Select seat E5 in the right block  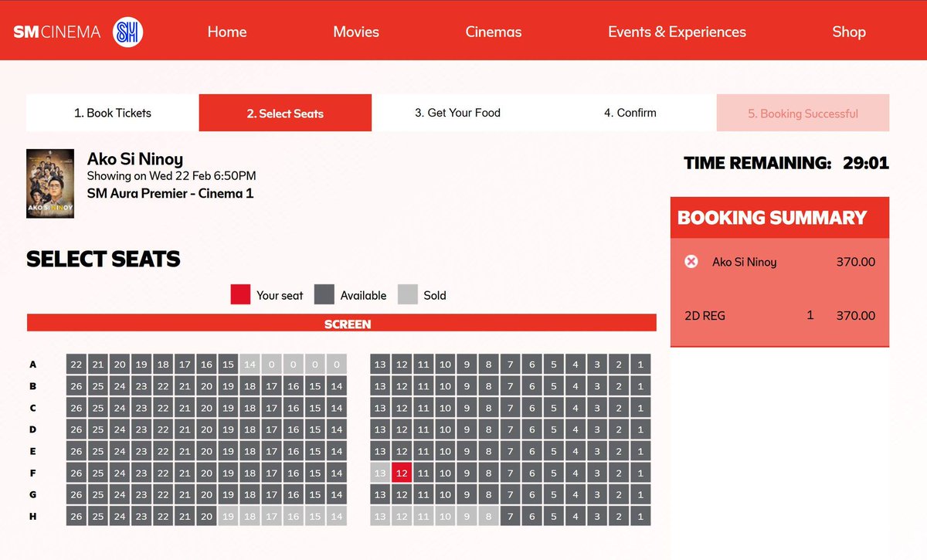click(554, 451)
